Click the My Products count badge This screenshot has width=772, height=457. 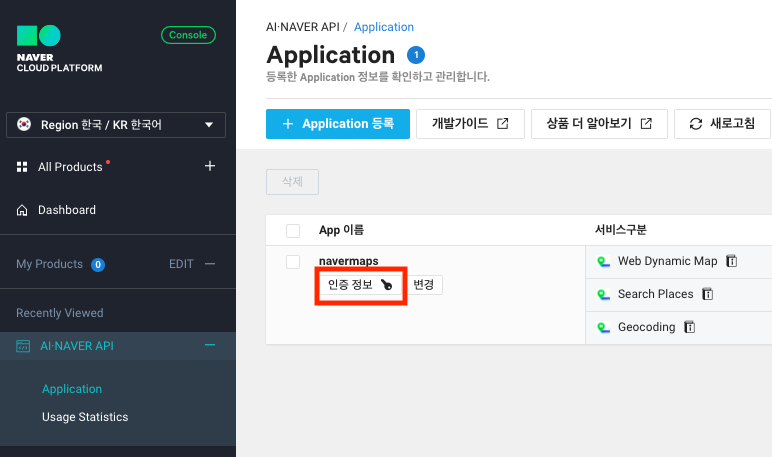(x=97, y=264)
